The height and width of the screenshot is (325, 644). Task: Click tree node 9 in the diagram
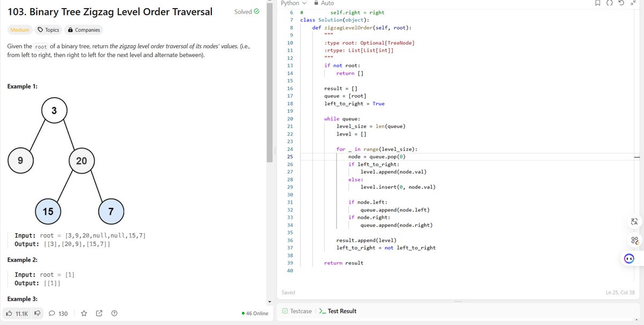tap(20, 161)
